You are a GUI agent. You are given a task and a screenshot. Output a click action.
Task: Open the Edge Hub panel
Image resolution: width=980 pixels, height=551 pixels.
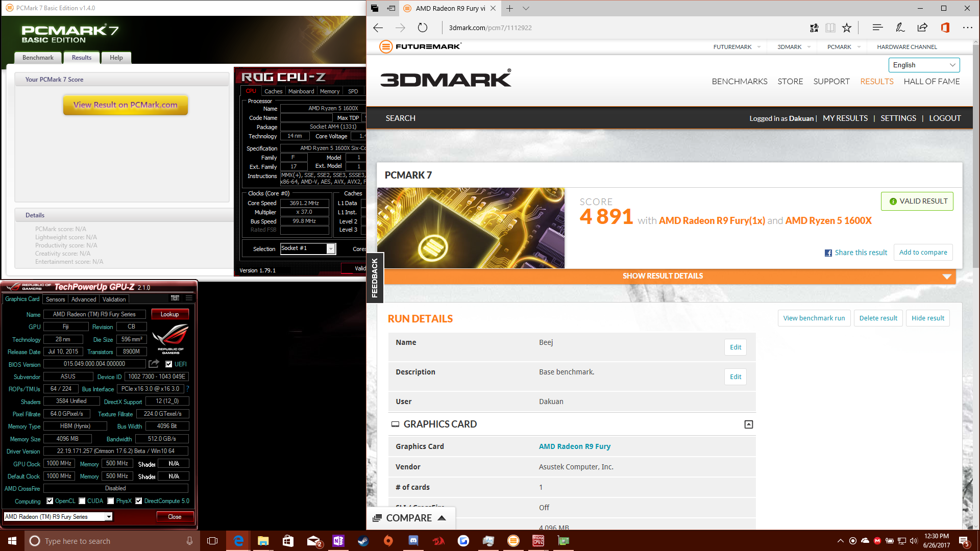point(877,28)
